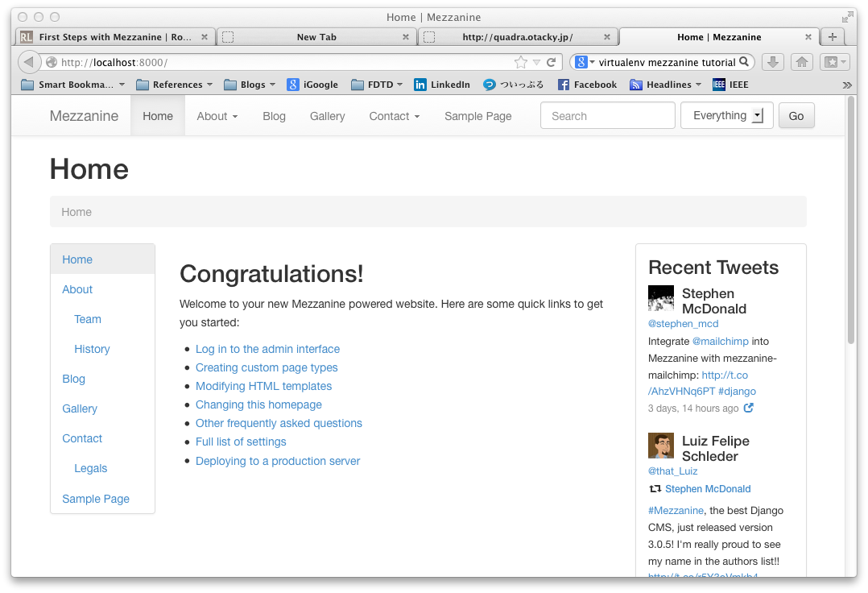The width and height of the screenshot is (868, 593).
Task: Open a new tab with the plus button
Action: point(832,36)
